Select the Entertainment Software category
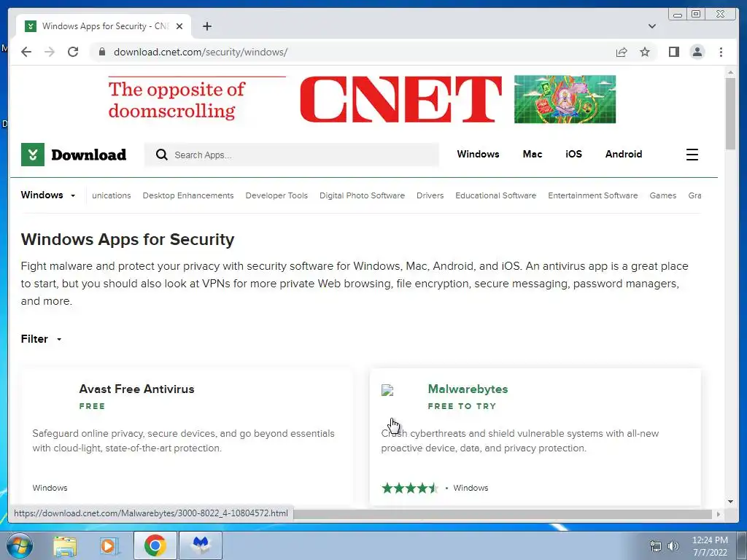 592,195
